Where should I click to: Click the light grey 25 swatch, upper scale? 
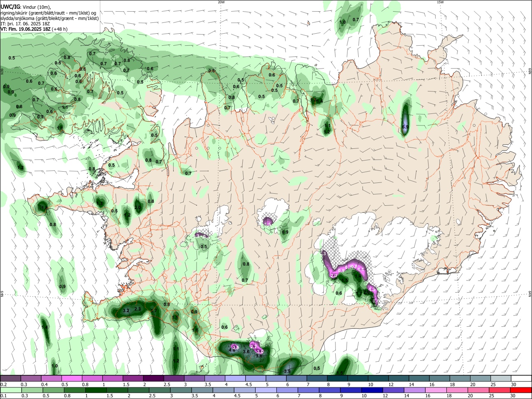(501, 378)
